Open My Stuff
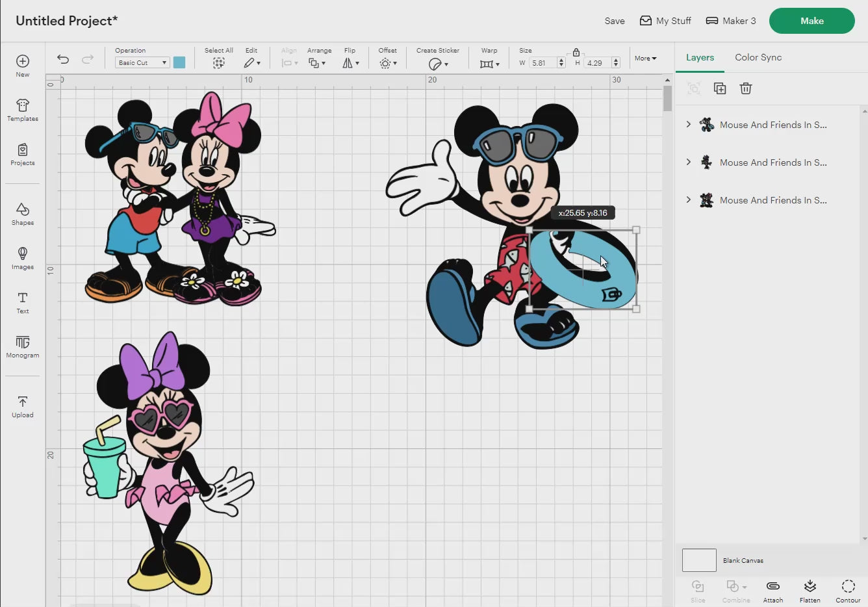 (x=665, y=21)
